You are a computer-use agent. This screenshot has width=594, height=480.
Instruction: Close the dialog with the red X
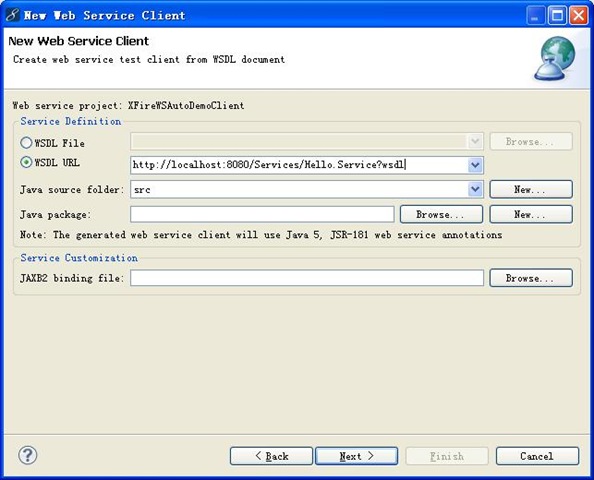coord(579,16)
